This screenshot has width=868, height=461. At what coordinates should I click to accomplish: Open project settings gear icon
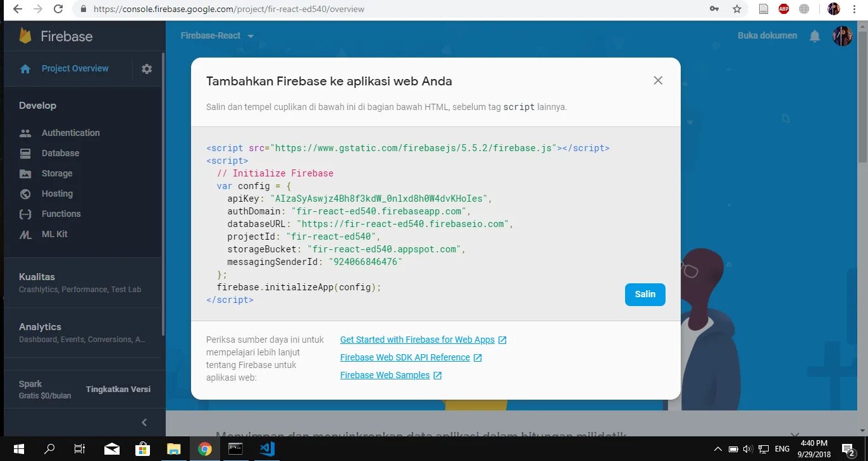(x=147, y=69)
